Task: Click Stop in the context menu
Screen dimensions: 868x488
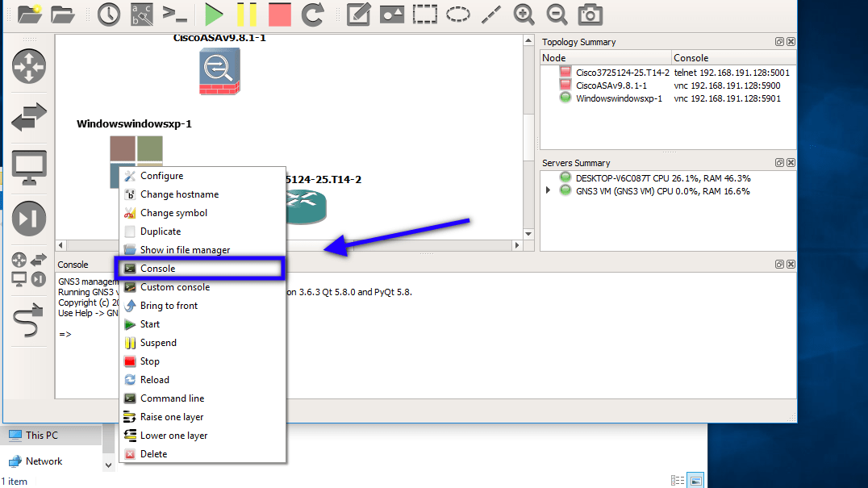Action: coord(203,361)
